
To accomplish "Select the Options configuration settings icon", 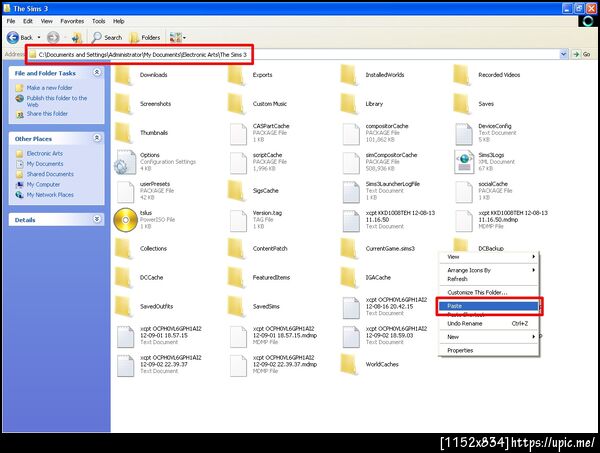I will tap(125, 162).
